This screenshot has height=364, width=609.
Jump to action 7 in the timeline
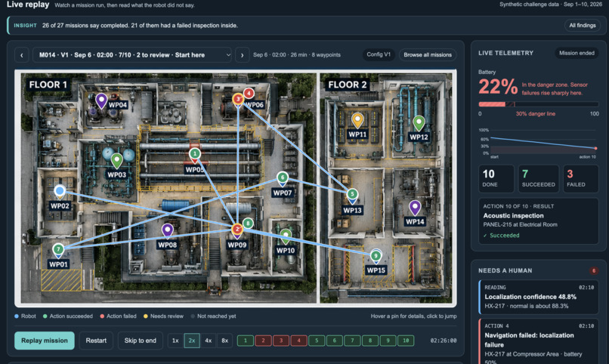pyautogui.click(x=352, y=341)
